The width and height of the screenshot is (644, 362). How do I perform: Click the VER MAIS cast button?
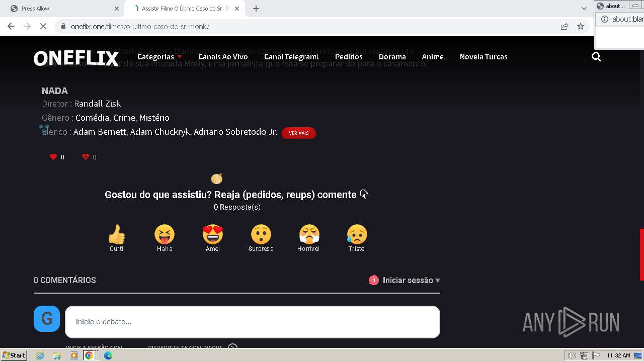(x=299, y=133)
